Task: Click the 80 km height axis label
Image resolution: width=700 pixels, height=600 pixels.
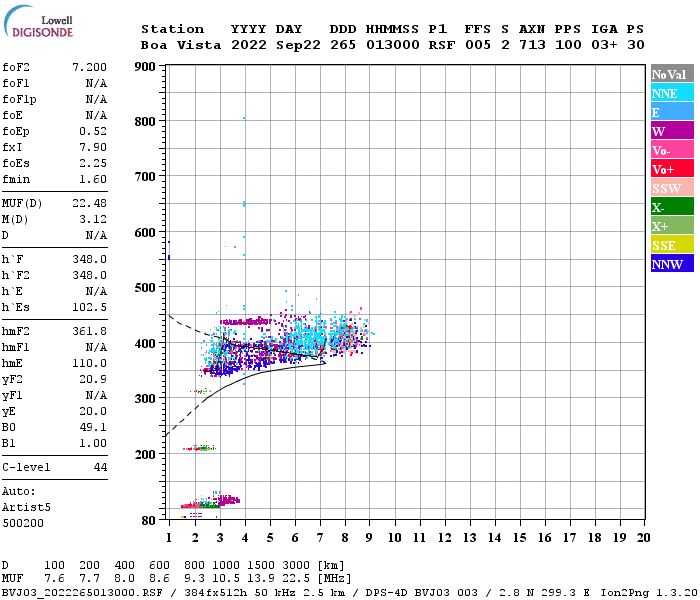Action: click(148, 521)
